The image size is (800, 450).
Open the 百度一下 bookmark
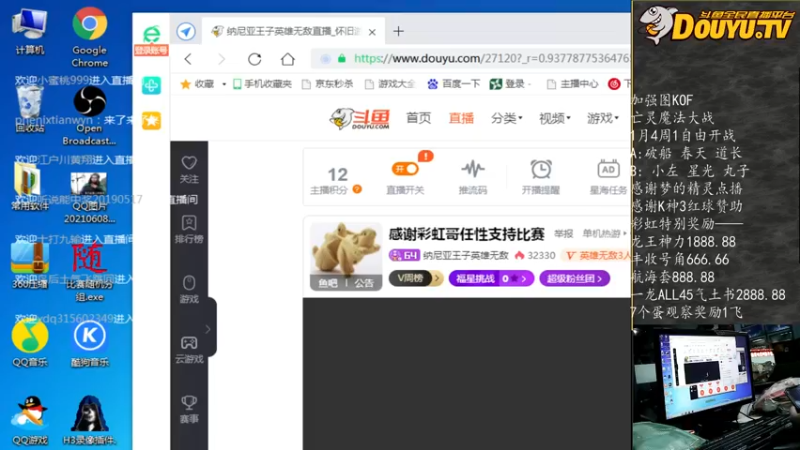[454, 84]
